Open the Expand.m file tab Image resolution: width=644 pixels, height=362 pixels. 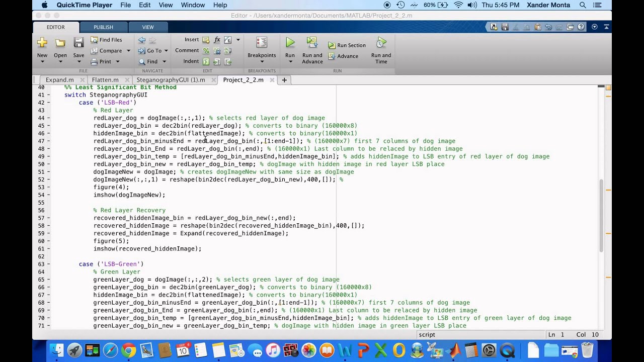(x=59, y=80)
